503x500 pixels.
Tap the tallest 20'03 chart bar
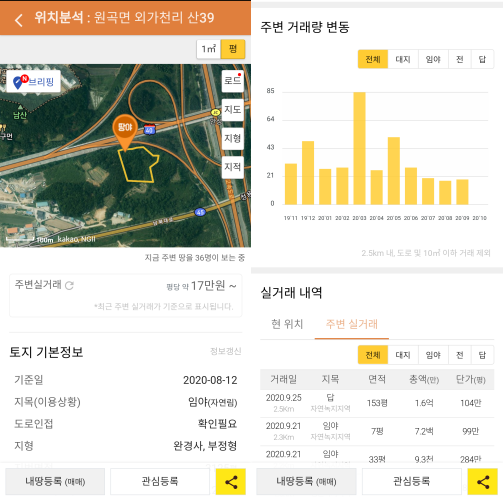click(x=359, y=148)
